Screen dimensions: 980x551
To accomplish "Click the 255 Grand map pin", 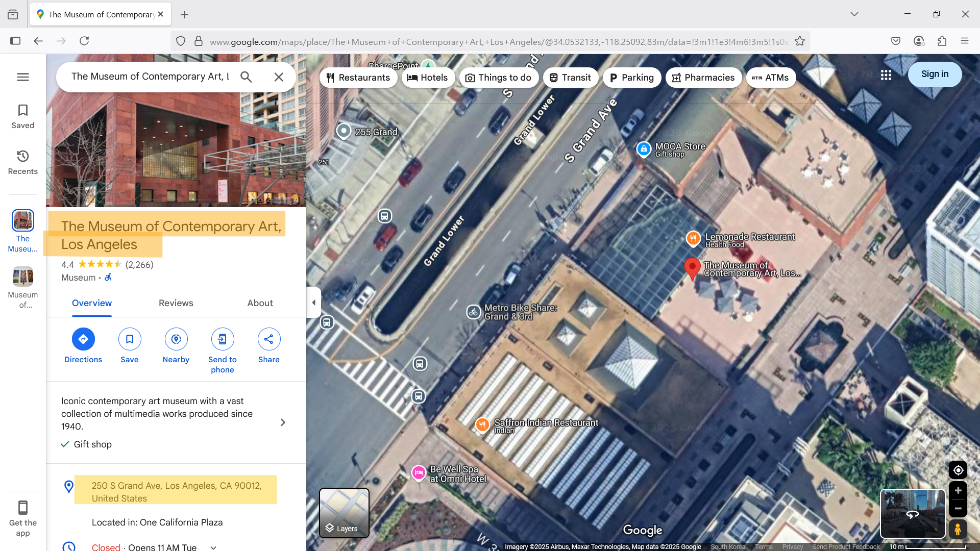I will coord(344,131).
